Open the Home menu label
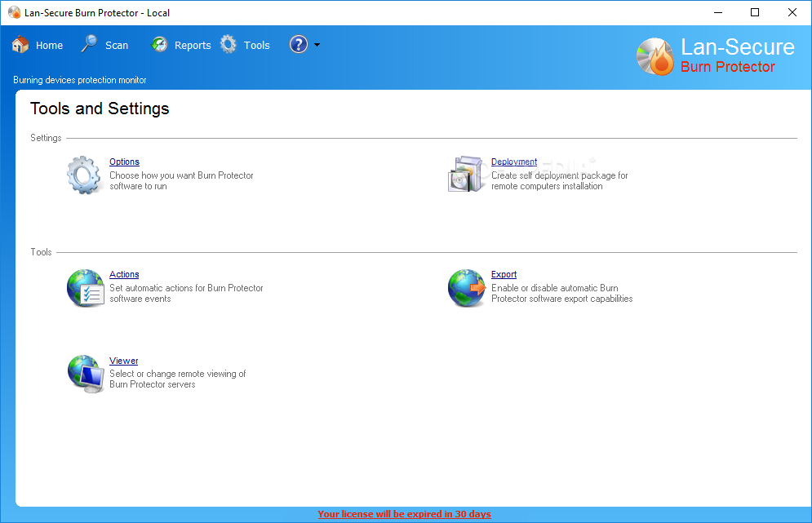 pyautogui.click(x=49, y=46)
